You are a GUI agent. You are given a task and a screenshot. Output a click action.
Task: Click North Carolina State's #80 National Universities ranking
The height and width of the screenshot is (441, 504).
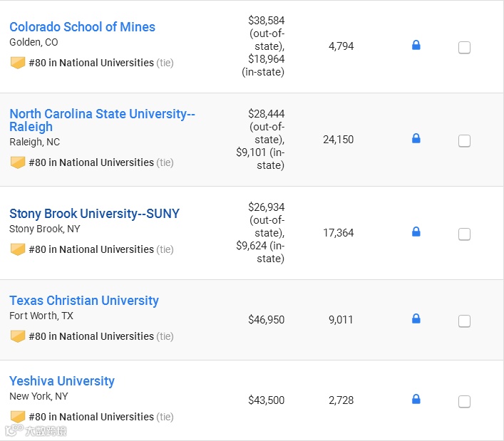[91, 162]
